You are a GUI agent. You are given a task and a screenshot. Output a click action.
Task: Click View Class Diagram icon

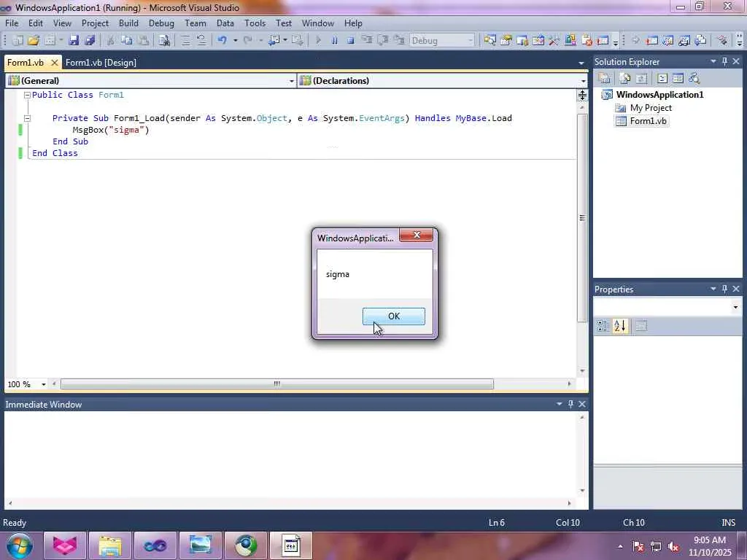pos(694,79)
